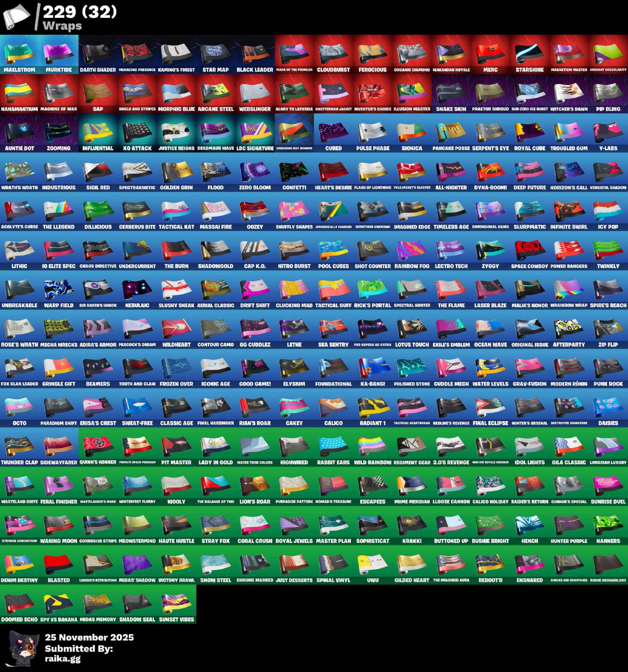The image size is (628, 672).
Task: Pick the Rainbow Fog wrap
Action: click(x=412, y=251)
